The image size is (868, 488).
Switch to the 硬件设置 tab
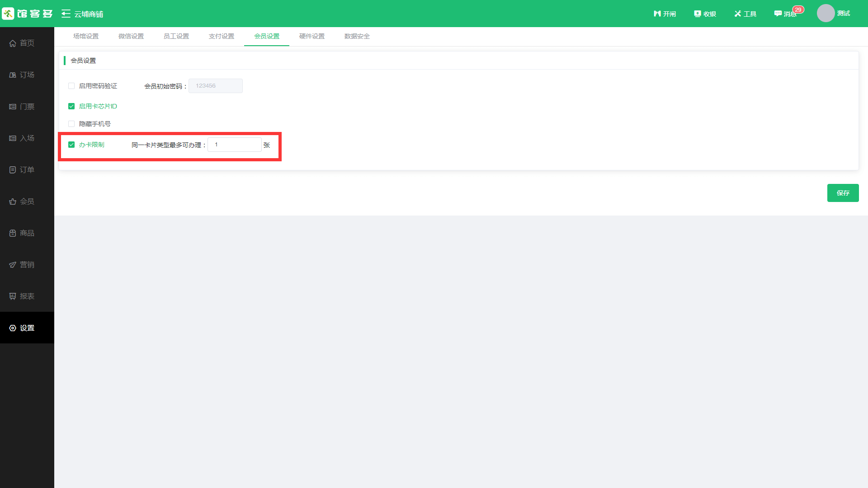(312, 36)
